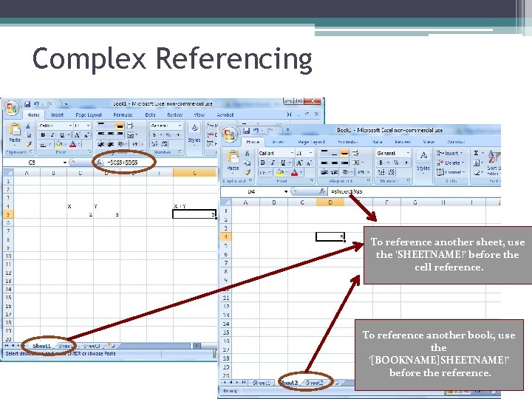Expand the Styles dropdown in the front window
The width and height of the screenshot is (532, 399).
click(x=423, y=161)
